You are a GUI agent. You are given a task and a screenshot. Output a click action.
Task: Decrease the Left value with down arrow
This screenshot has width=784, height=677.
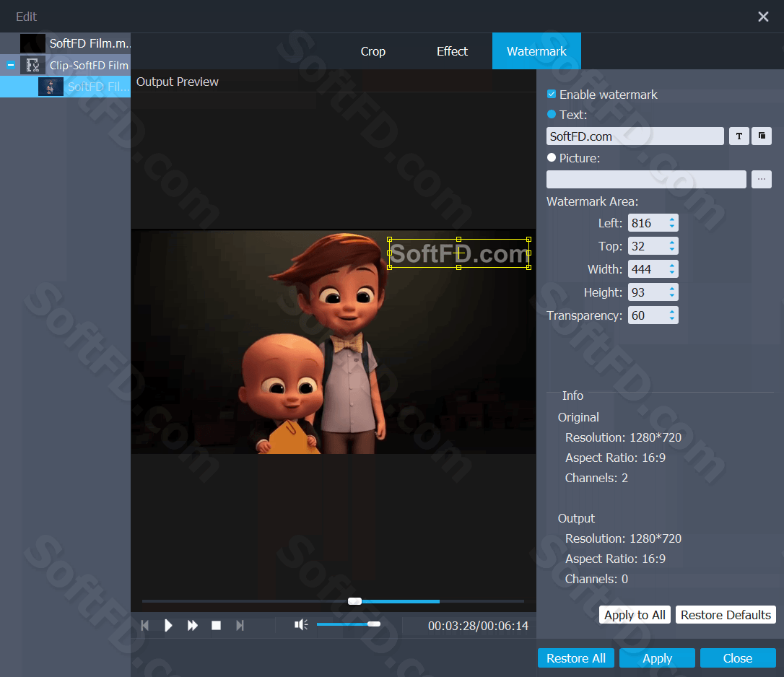click(672, 227)
